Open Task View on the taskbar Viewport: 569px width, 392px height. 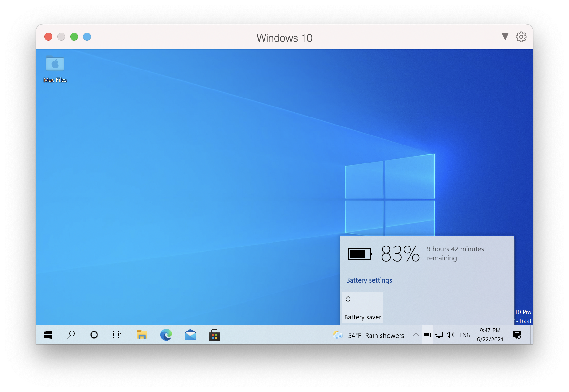pos(117,335)
